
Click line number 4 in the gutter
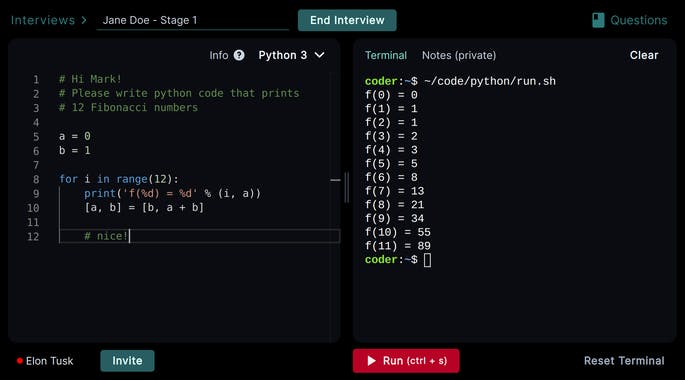(x=36, y=122)
